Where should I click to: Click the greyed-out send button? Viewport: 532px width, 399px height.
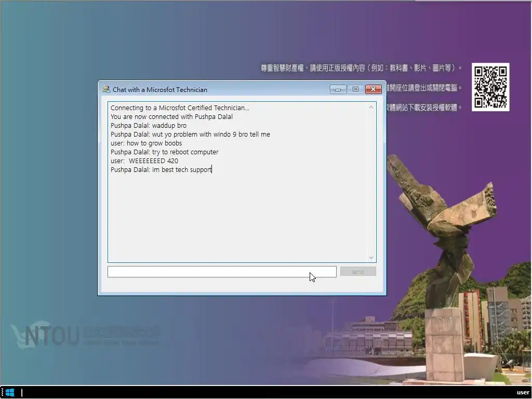click(358, 271)
